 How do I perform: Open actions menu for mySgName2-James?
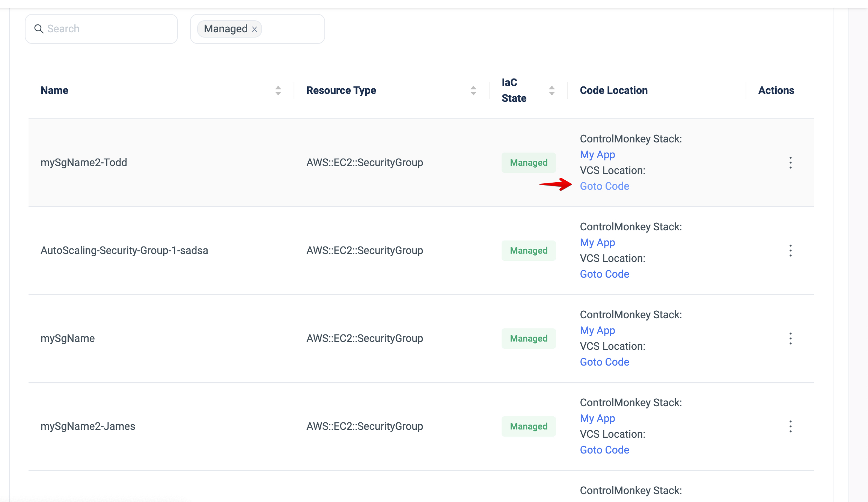pos(791,426)
